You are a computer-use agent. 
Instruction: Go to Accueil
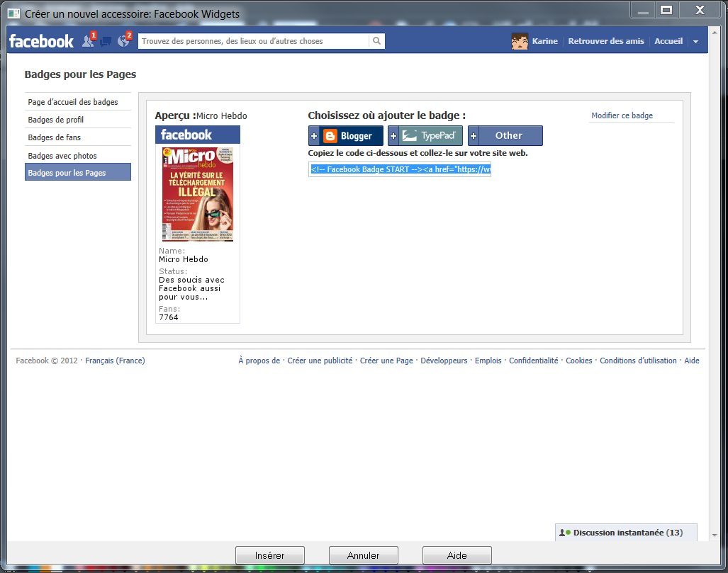point(668,41)
